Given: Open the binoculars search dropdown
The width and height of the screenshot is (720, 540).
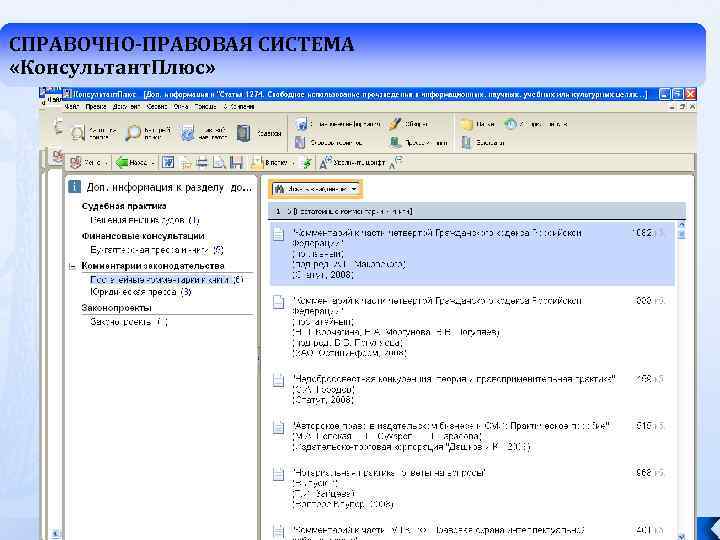Looking at the screenshot, I should point(316,189).
